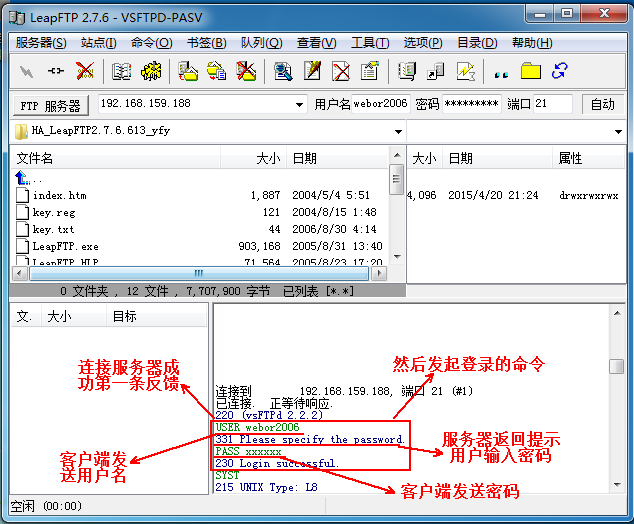Expand the local folder HA_LeapFTP path dropdown
Screen dimensions: 634x524
point(398,131)
